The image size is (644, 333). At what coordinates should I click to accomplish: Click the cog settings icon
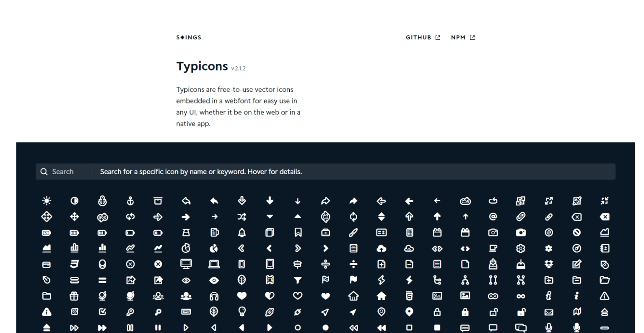(x=521, y=248)
